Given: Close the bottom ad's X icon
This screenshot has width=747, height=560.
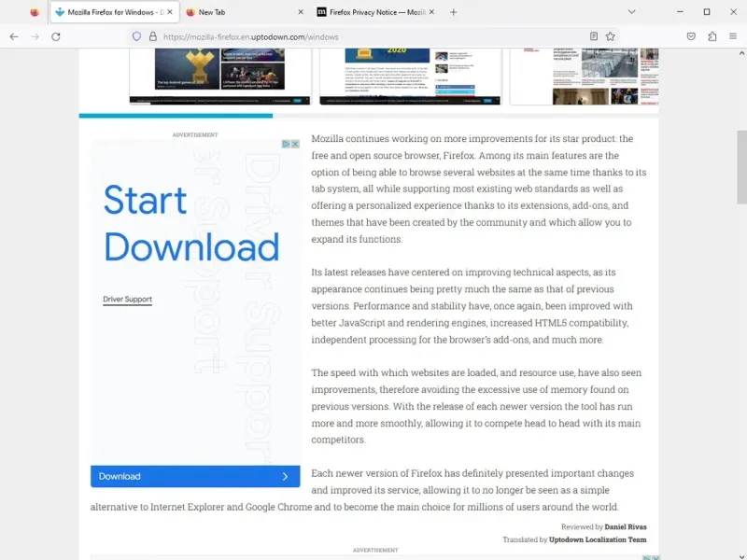Looking at the screenshot, I should (656, 557).
